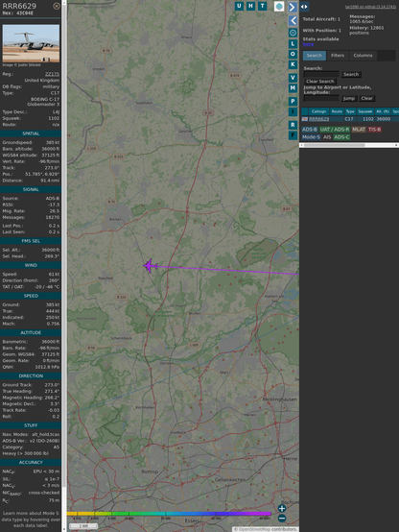Select the RRR6629 callsign in table

(318, 119)
